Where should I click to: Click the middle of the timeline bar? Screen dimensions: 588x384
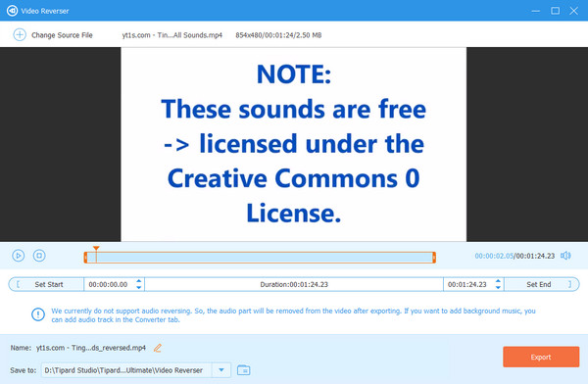(x=260, y=258)
